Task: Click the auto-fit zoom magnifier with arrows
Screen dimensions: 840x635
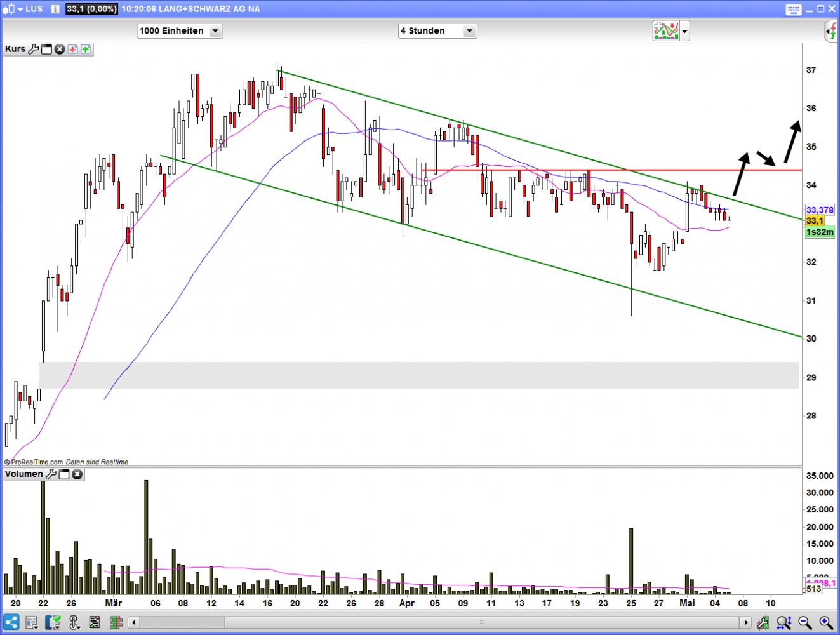Action: [x=783, y=622]
